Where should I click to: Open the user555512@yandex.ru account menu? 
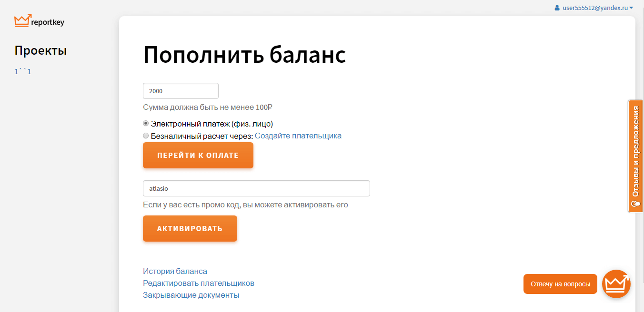(x=595, y=8)
